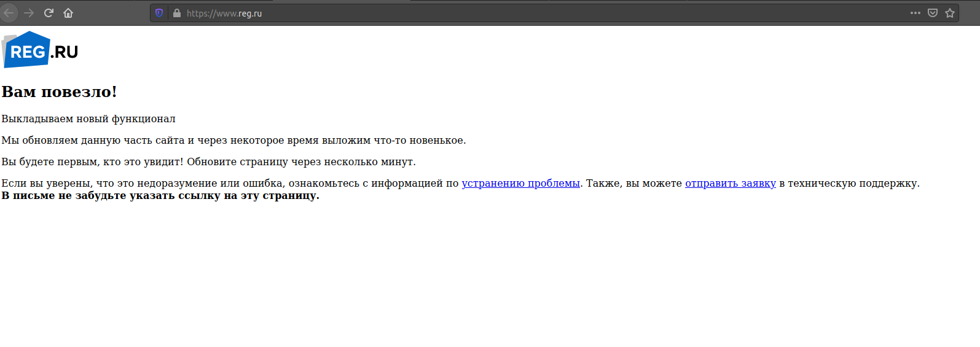Click the line starting 'Вы будете первым'
The image size is (980, 347).
pyautogui.click(x=208, y=162)
